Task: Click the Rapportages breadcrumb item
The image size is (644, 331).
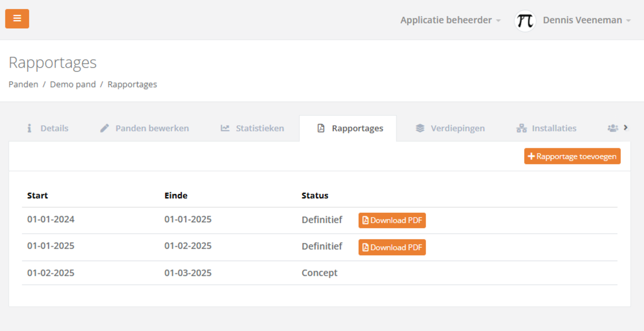Action: [132, 84]
